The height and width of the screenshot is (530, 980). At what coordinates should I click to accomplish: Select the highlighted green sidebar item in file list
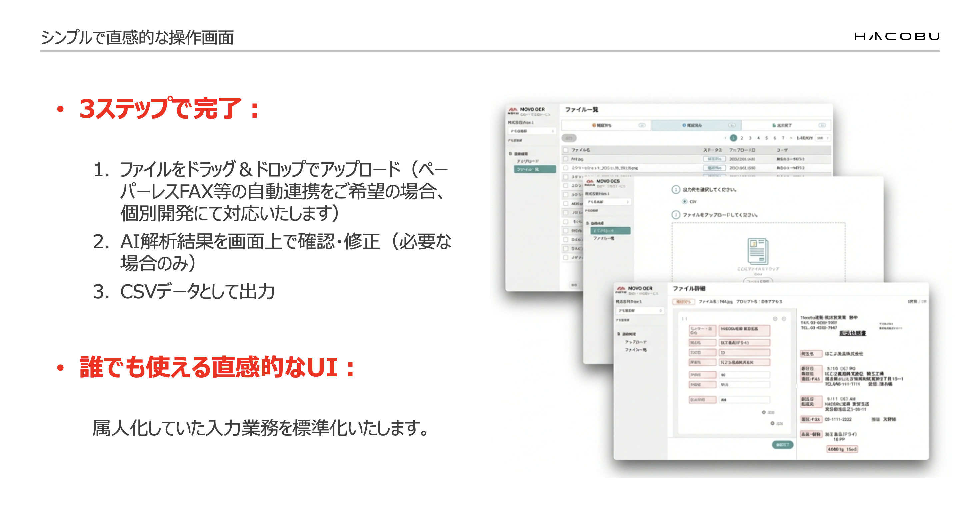[535, 169]
